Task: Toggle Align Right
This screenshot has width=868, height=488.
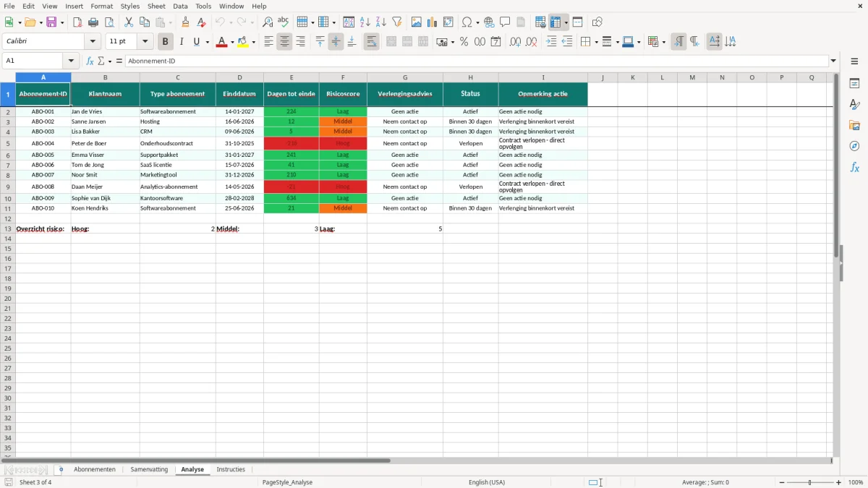Action: coord(301,42)
